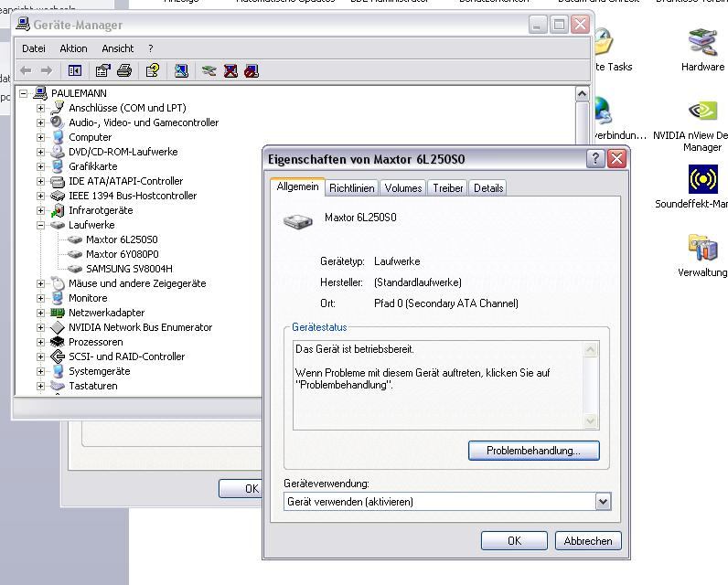The image size is (728, 585).
Task: Expand the Grafikkarte tree node
Action: coord(41,166)
